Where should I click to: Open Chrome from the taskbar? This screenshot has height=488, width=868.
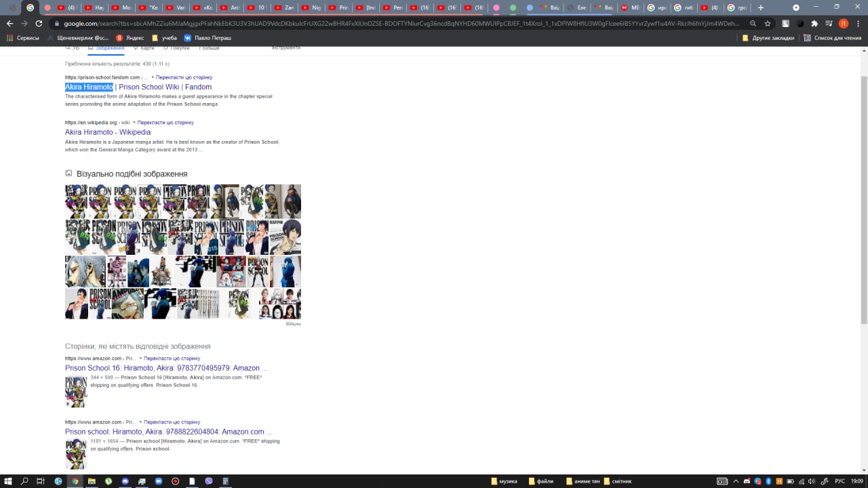pos(75,481)
